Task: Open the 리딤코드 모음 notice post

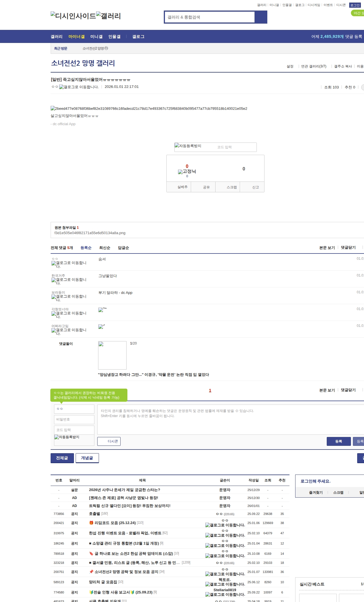Action: point(115,523)
